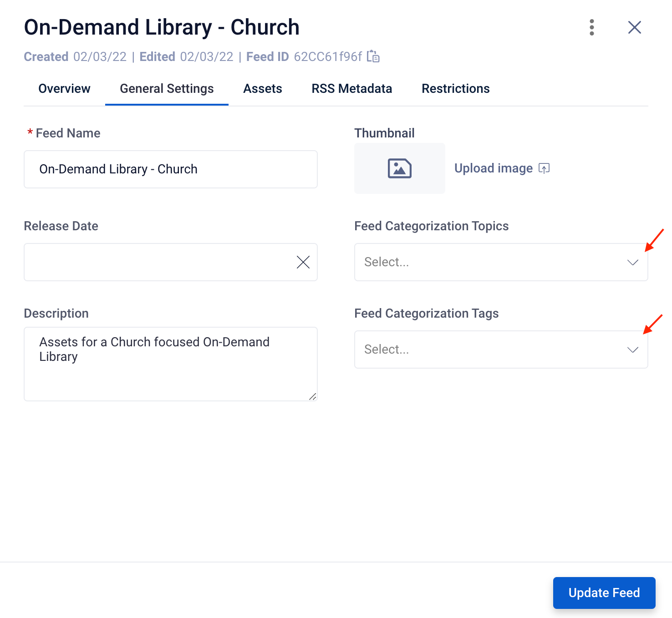Copy the Feed ID with clipboard icon
Viewport: 672px width, 618px height.
click(x=373, y=56)
